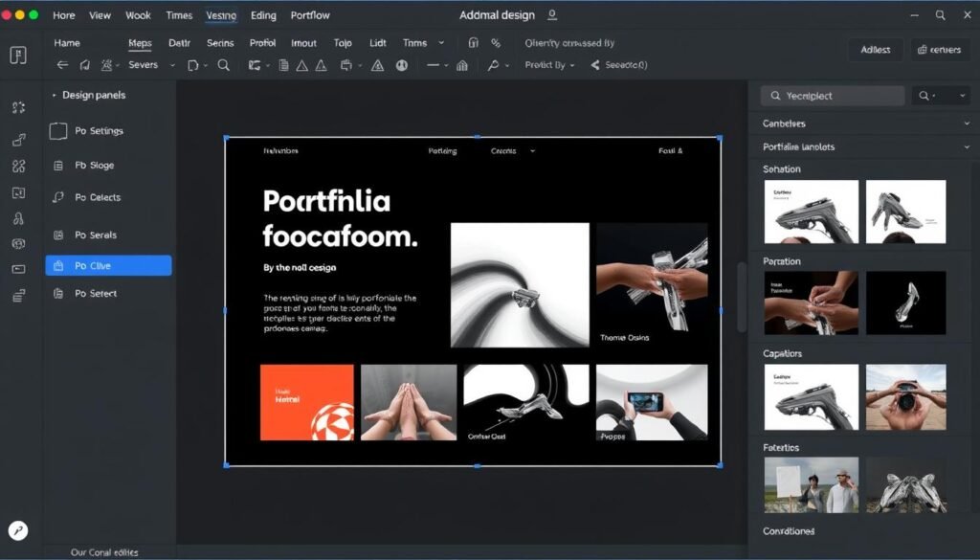The width and height of the screenshot is (980, 560).
Task: Toggle the percent icon near Quietly crossed by
Action: [495, 43]
